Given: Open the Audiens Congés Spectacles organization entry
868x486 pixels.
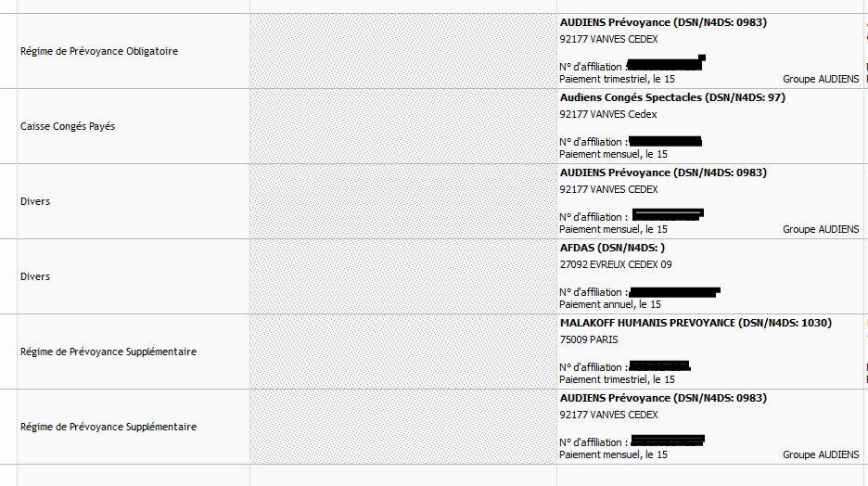Looking at the screenshot, I should 672,97.
